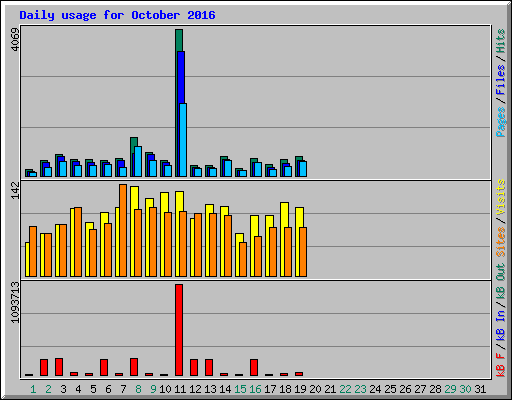Click day 10 on the x-axis
The image size is (512, 400).
pos(165,389)
